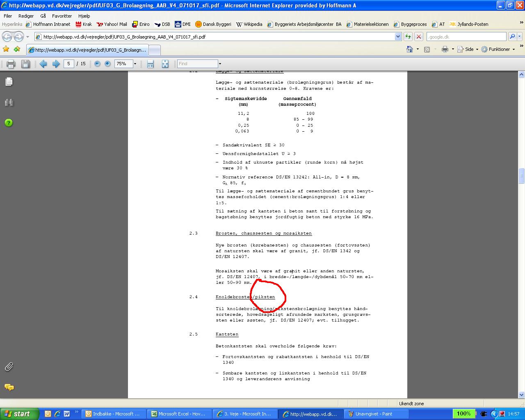Open the comments panel icon

[9, 387]
